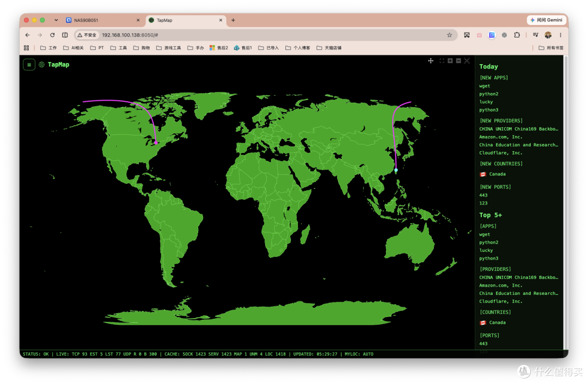Click wget under NEW APPS
Image resolution: width=588 pixels, height=384 pixels.
click(485, 86)
